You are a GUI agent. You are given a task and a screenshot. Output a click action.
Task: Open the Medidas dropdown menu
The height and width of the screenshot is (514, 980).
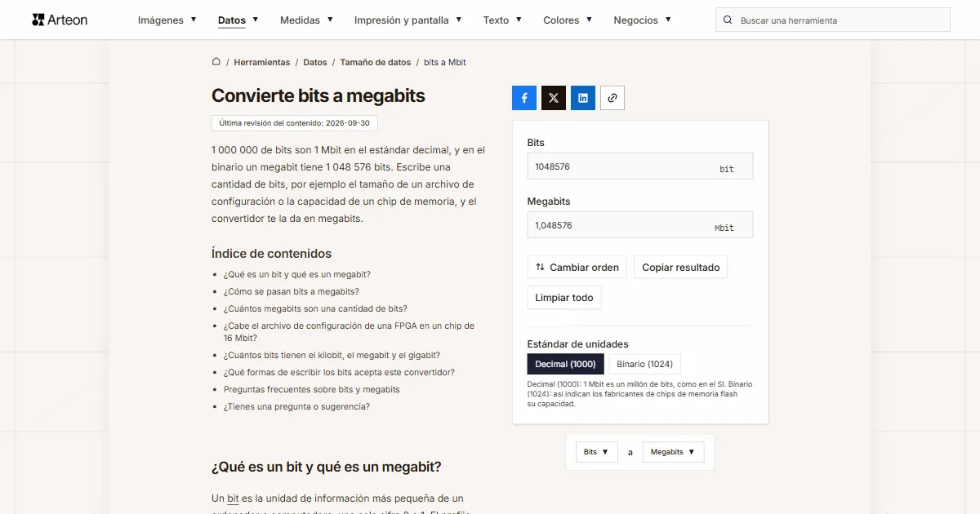pos(306,20)
